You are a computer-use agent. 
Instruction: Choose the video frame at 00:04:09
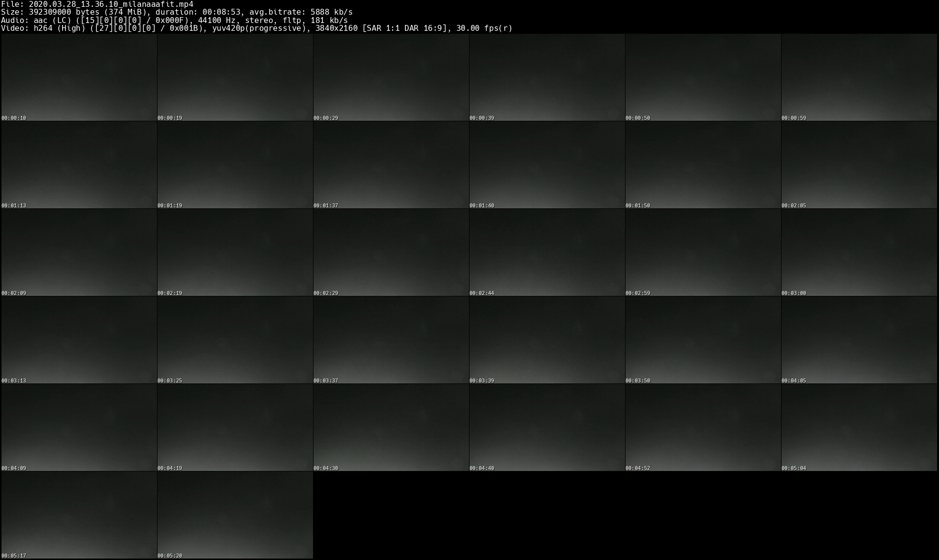79,427
